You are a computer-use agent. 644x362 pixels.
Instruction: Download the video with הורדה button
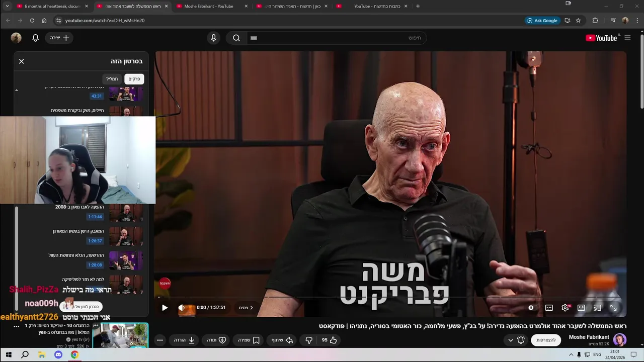184,340
